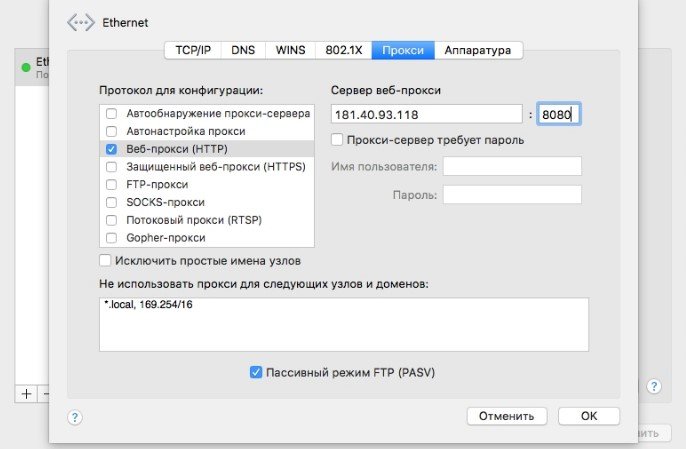Select the Прокси tab
The width and height of the screenshot is (686, 449).
click(x=403, y=50)
